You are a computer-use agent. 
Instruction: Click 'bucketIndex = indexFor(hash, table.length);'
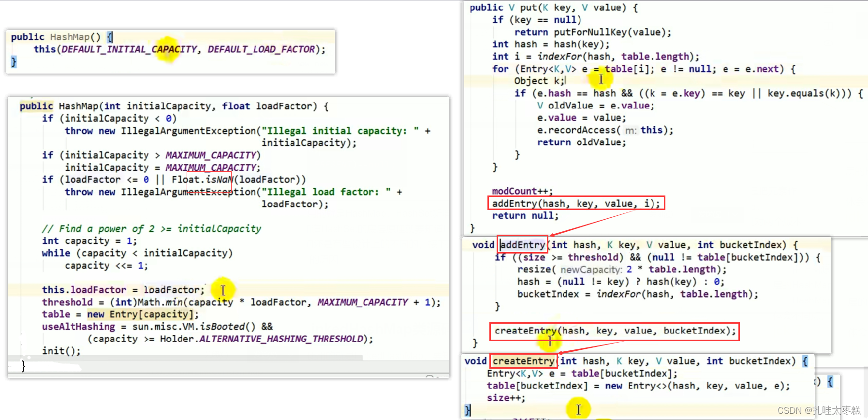(x=638, y=294)
